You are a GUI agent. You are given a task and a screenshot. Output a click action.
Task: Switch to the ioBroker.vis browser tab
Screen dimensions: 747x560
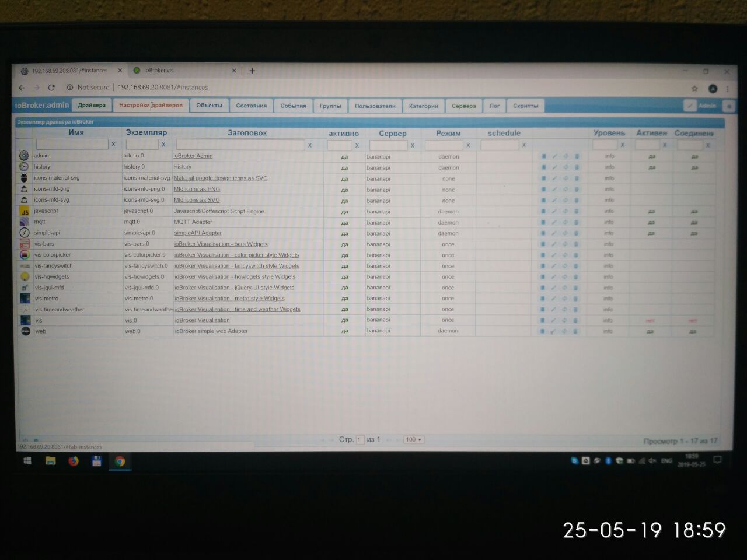[x=184, y=71]
